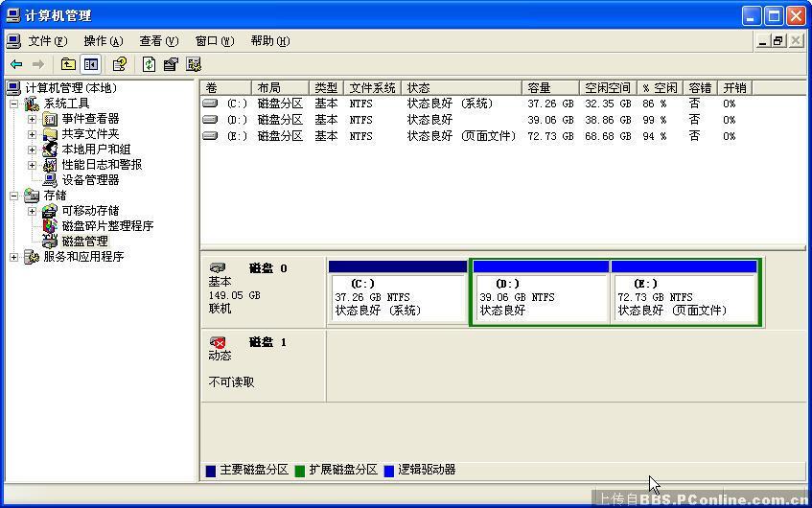Open the 帮助(H) menu

[x=269, y=41]
